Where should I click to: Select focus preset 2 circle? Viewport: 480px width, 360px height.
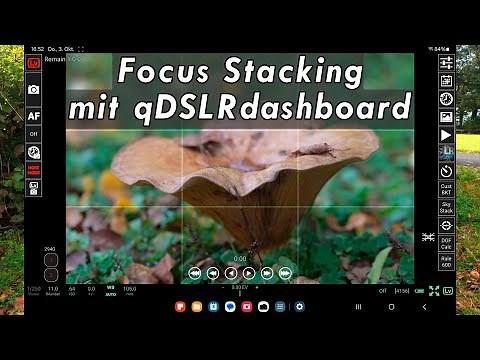point(51,275)
